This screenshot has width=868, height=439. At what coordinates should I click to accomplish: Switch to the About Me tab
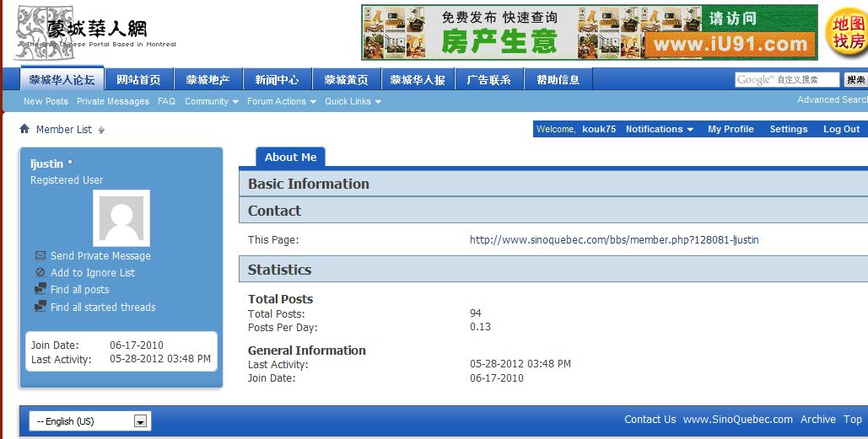[290, 157]
